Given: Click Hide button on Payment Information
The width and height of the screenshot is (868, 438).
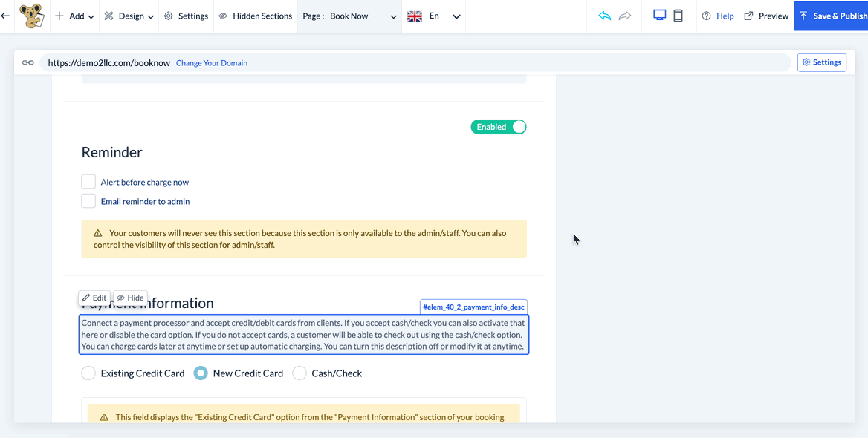Looking at the screenshot, I should [130, 298].
